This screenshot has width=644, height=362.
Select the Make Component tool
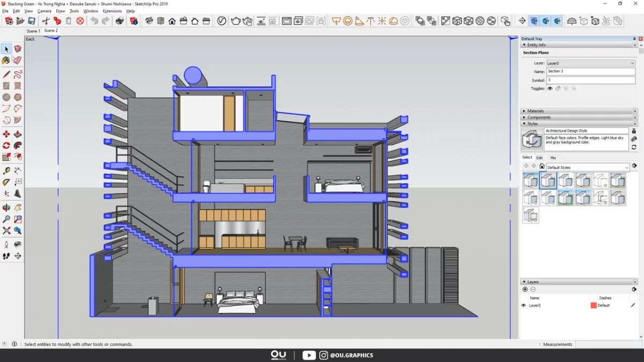17,48
